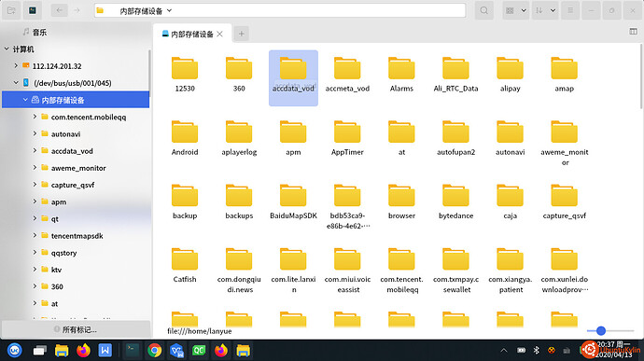Open UKUI start menu on taskbar
This screenshot has height=361, width=644.
[x=15, y=351]
